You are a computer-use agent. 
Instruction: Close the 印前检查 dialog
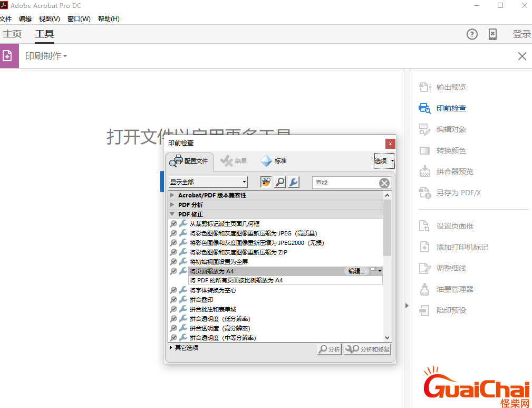click(x=390, y=144)
